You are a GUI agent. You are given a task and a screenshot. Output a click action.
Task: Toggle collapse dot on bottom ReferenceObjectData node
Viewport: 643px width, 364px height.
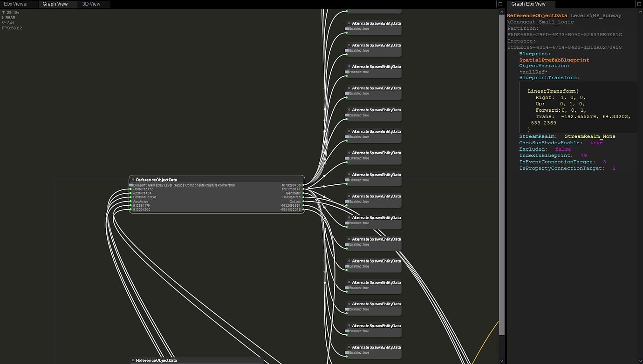133,360
